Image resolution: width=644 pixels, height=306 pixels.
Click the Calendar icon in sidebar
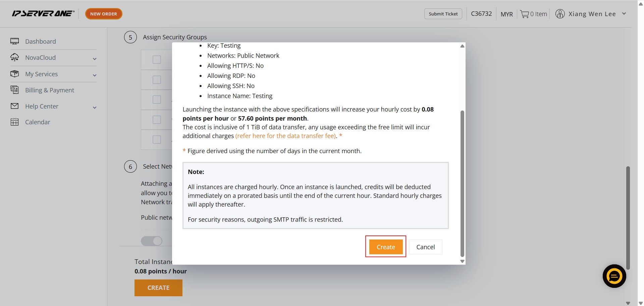(14, 122)
